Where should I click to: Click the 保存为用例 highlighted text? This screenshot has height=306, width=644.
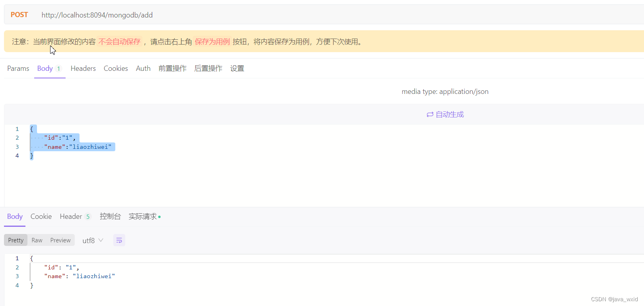(212, 42)
